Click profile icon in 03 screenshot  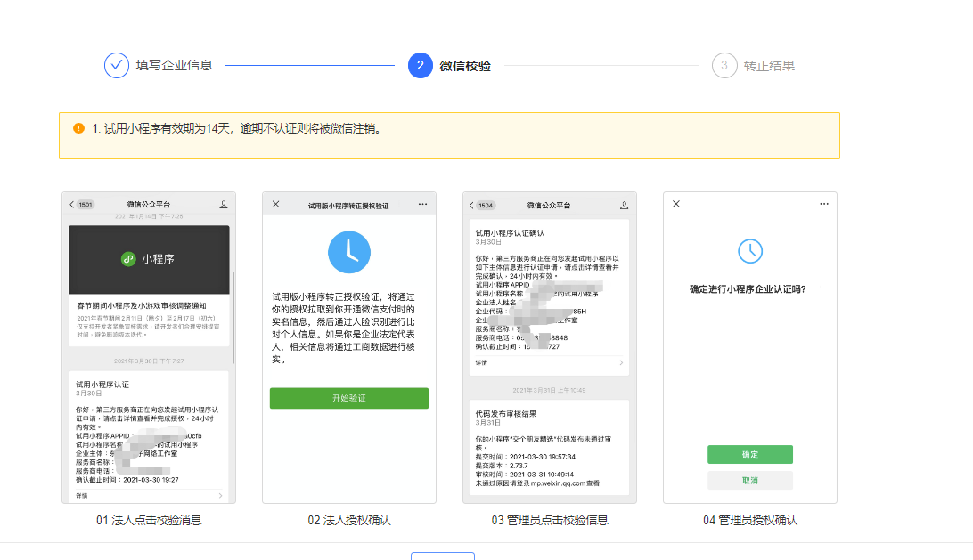(x=625, y=206)
